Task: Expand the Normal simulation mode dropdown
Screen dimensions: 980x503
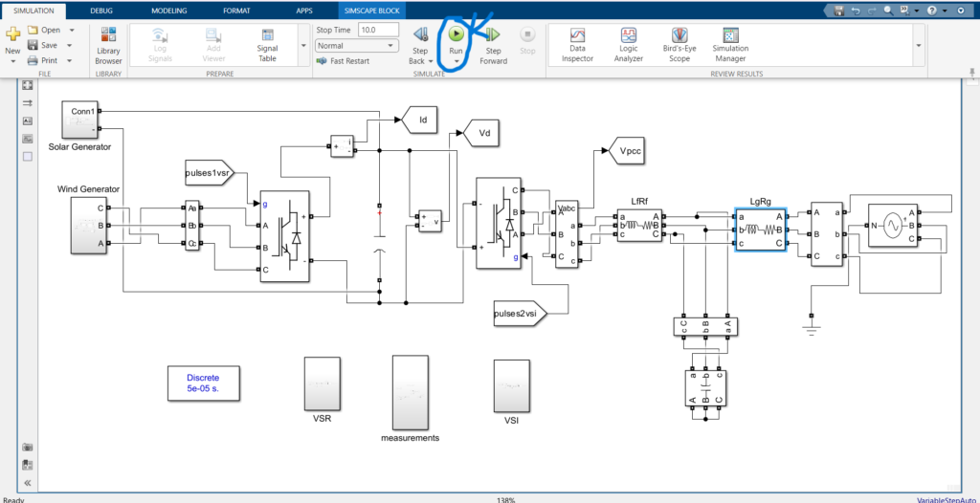Action: click(357, 46)
